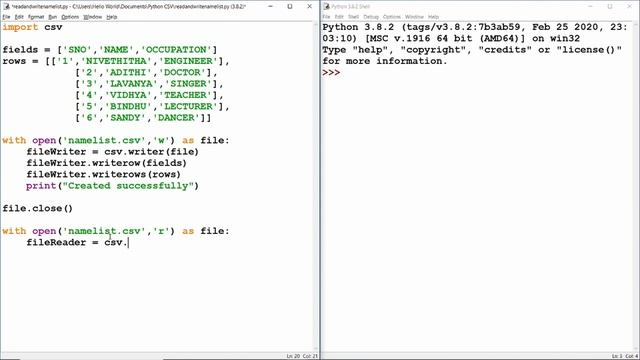Open Options menu in Python Shell window
The height and width of the screenshot is (360, 640).
392,17
